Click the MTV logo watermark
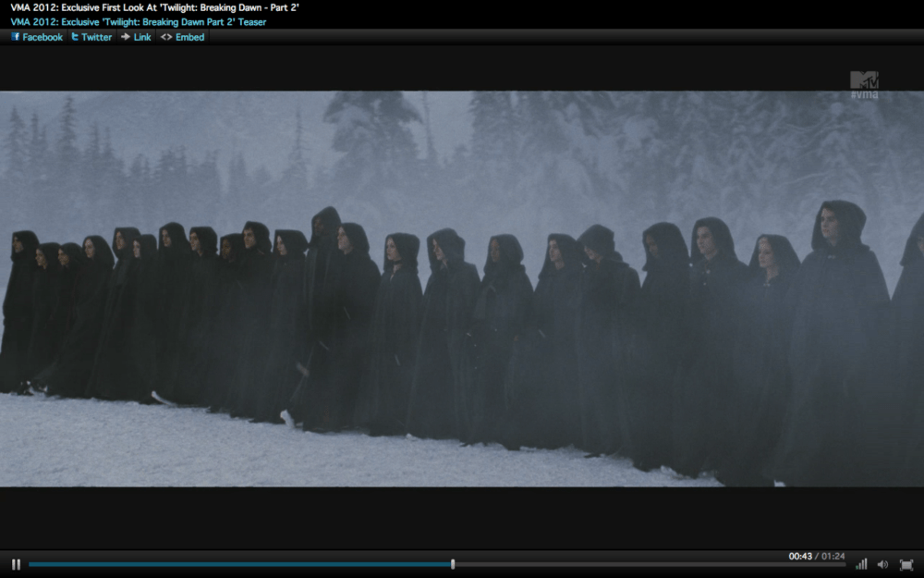 [x=864, y=80]
